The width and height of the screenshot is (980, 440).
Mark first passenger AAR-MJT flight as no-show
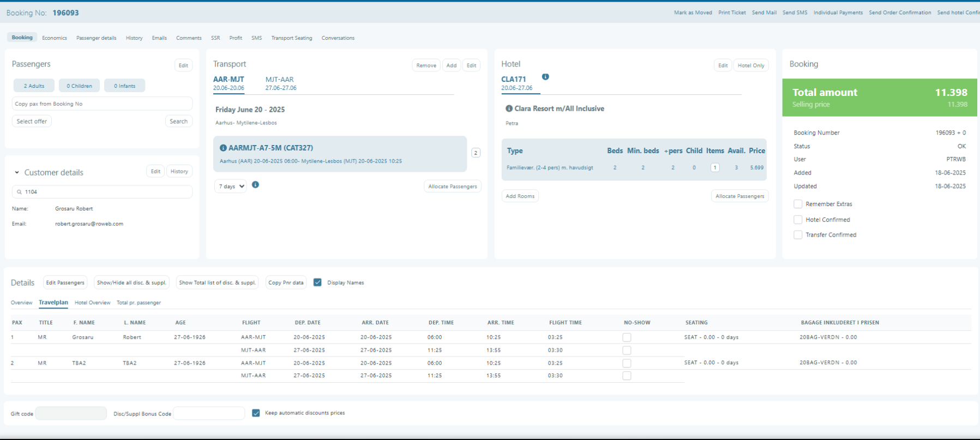(x=627, y=337)
